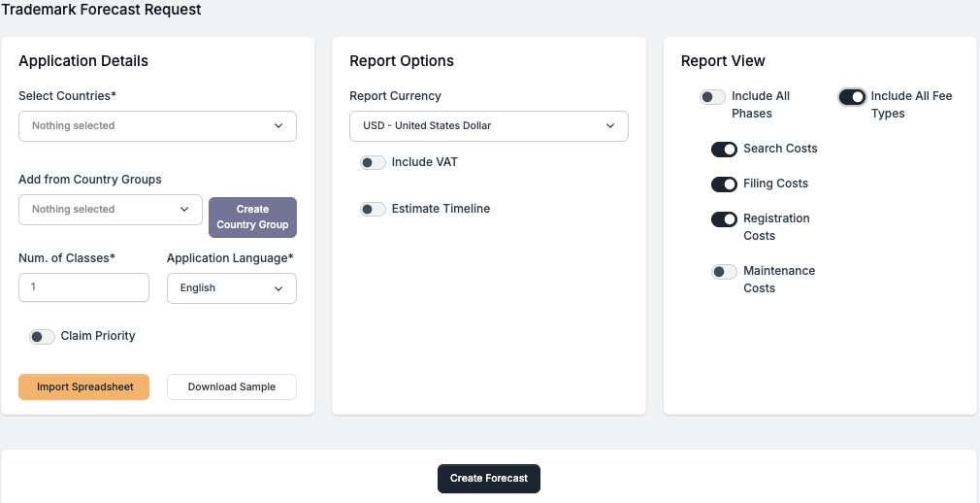Click the Import Spreadsheet button
The height and width of the screenshot is (503, 980).
tap(83, 387)
